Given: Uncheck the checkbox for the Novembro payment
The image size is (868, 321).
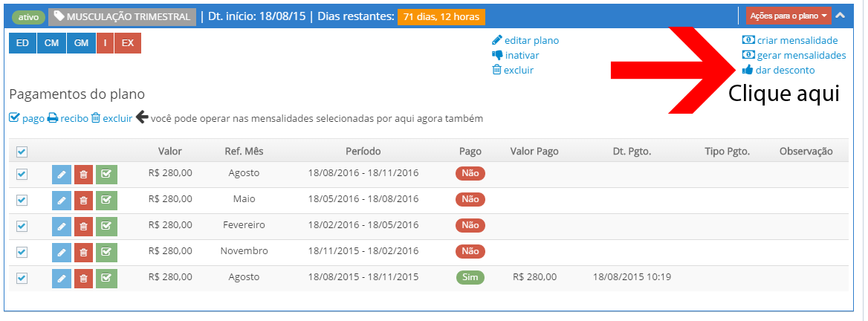Looking at the screenshot, I should pyautogui.click(x=22, y=252).
